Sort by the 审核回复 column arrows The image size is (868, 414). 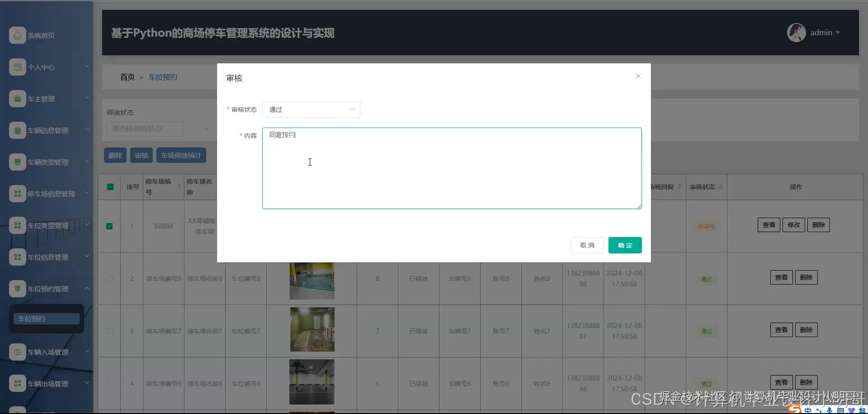pos(679,187)
